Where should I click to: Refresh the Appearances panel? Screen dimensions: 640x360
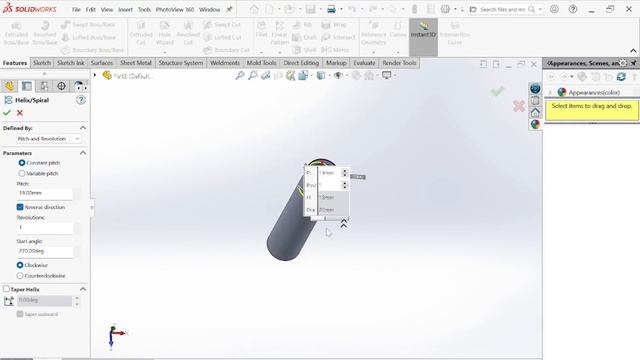pos(621,76)
